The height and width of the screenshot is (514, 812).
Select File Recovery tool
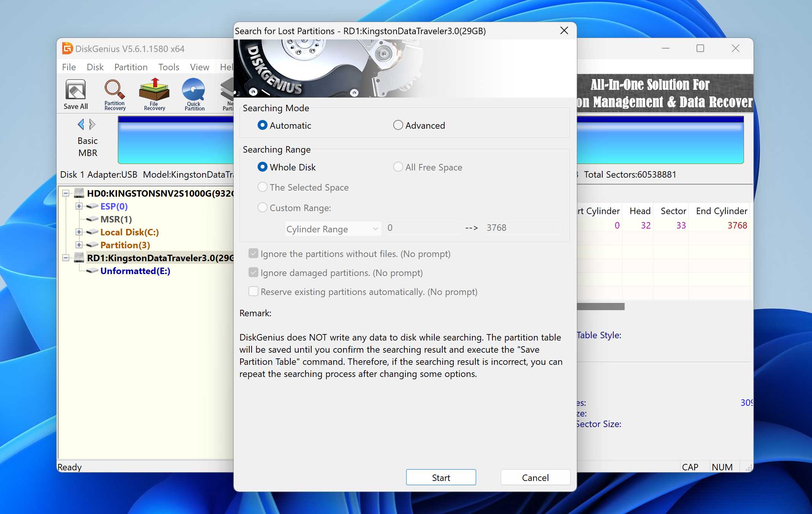(154, 95)
